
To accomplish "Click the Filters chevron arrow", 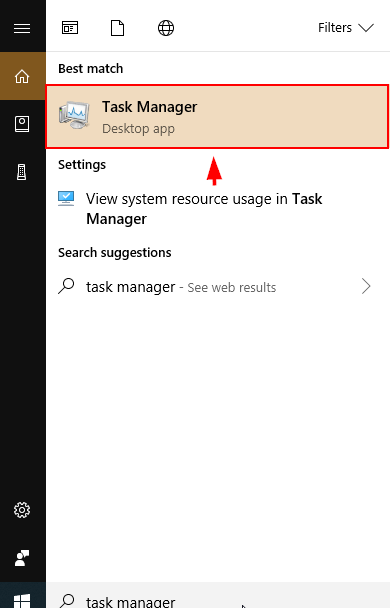I will (x=366, y=28).
